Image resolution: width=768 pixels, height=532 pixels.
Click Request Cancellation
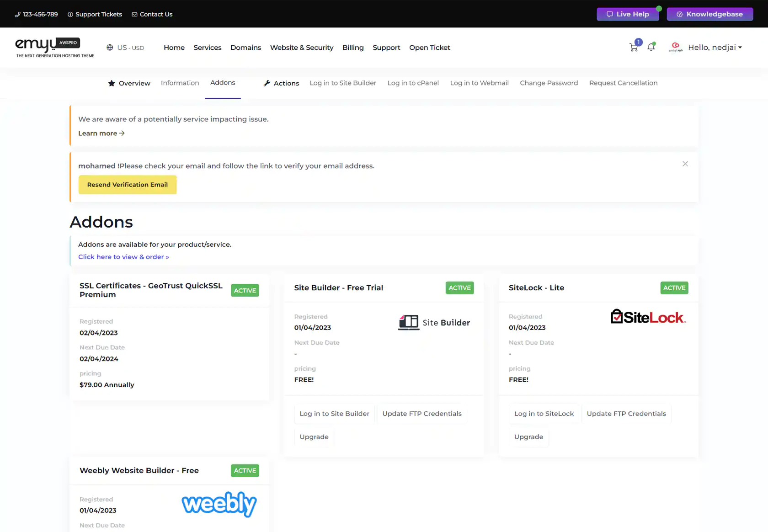623,83
